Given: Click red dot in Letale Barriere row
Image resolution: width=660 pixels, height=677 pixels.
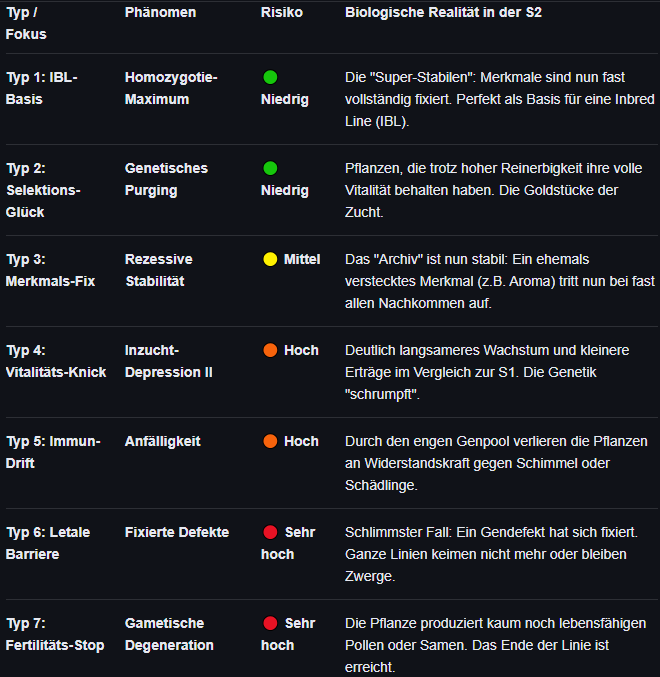Looking at the screenshot, I should click(x=270, y=532).
